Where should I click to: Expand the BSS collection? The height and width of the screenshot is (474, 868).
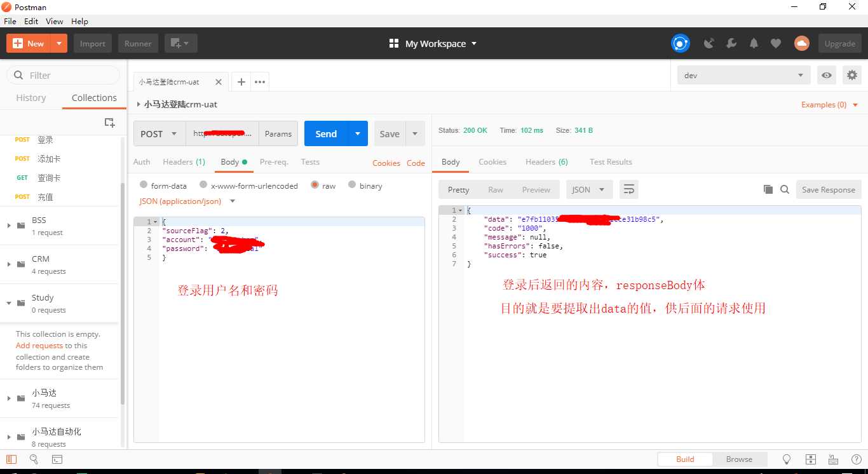coord(8,225)
